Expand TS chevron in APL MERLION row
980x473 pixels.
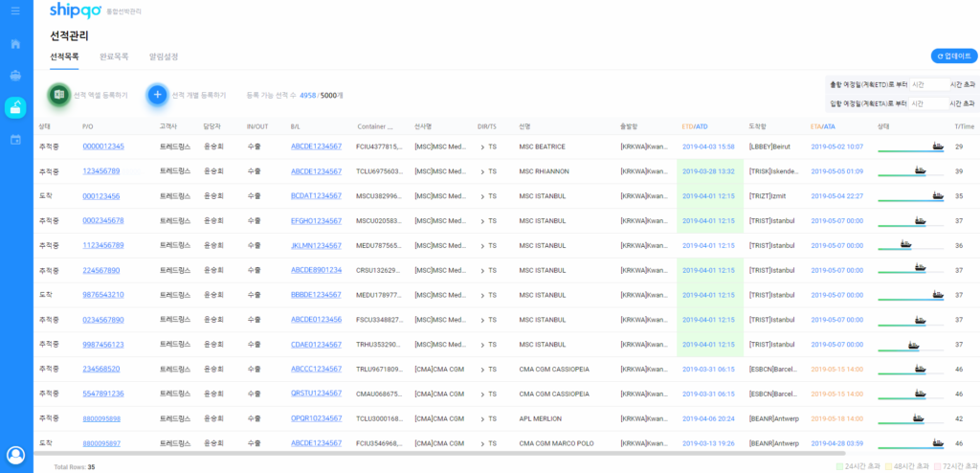click(x=482, y=419)
